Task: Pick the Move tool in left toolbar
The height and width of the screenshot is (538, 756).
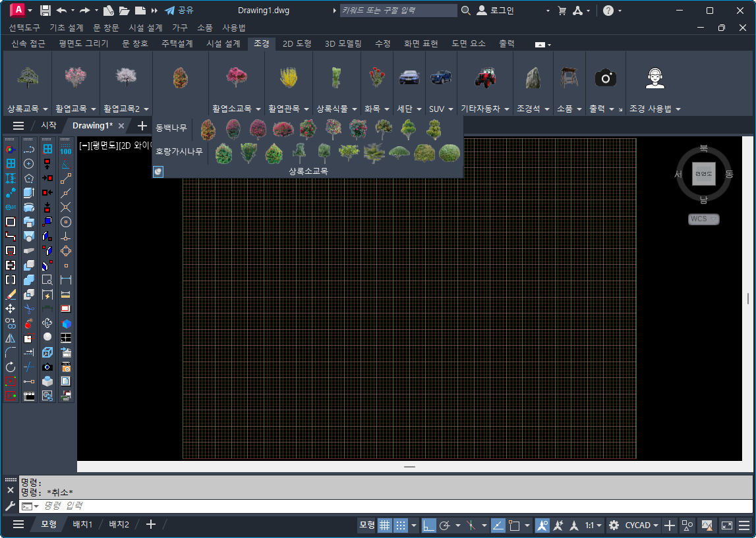Action: coord(11,308)
